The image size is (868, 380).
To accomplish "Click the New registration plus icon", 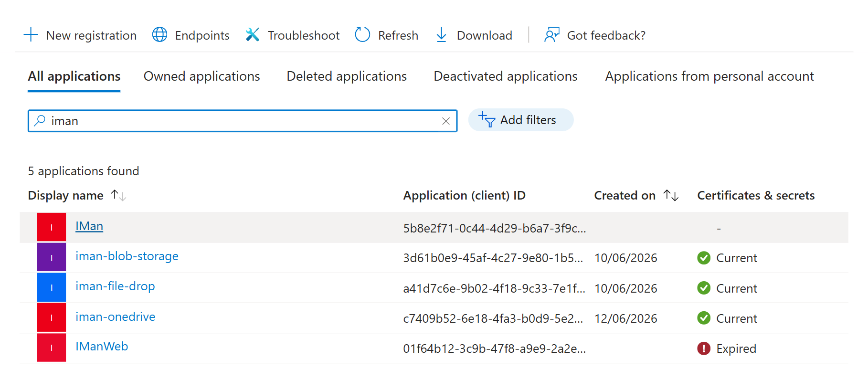I will (x=31, y=35).
